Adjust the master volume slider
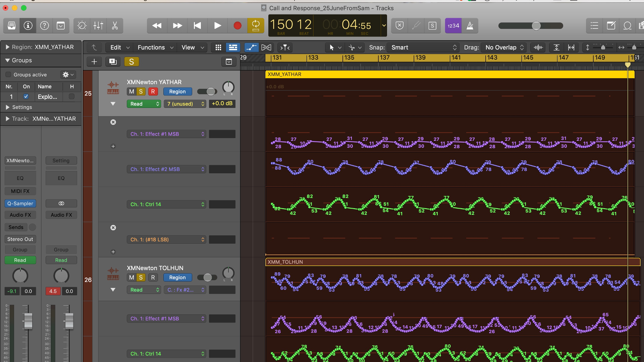Image resolution: width=644 pixels, height=362 pixels. tap(537, 25)
